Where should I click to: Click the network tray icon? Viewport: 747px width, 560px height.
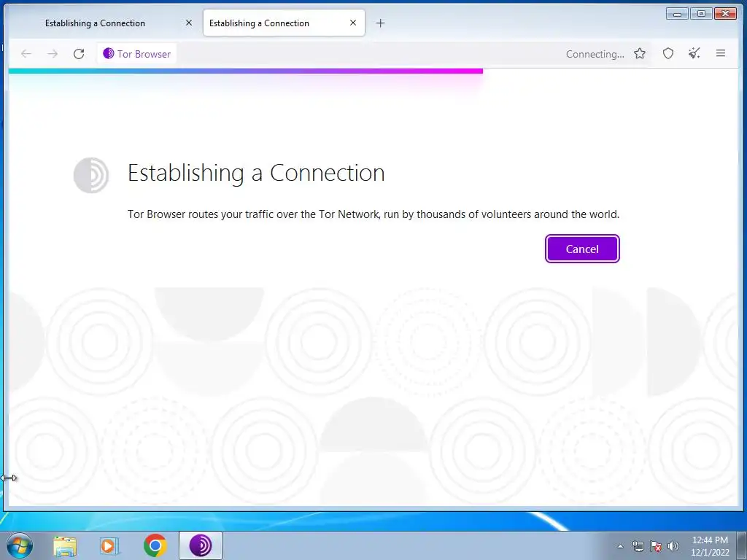coord(638,546)
